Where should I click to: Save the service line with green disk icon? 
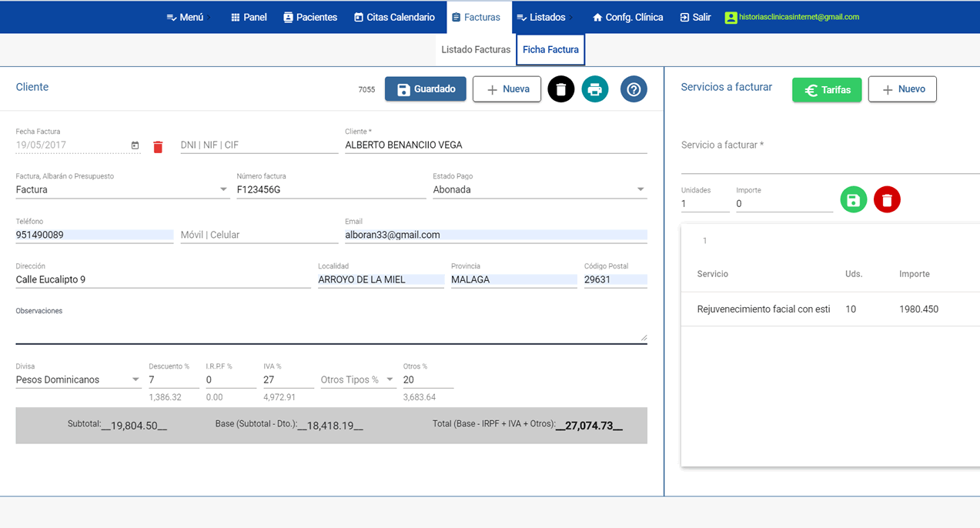(853, 200)
